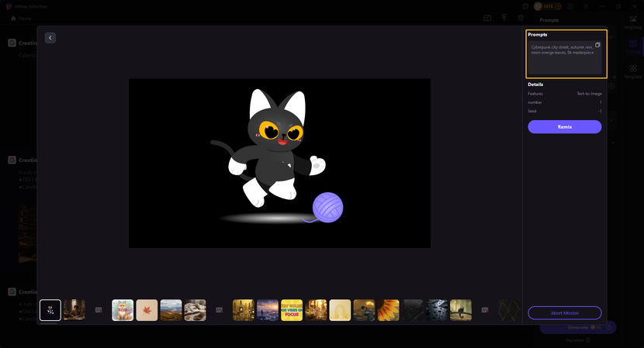644x348 pixels.
Task: Select the sunflower thumbnail
Action: pos(388,310)
